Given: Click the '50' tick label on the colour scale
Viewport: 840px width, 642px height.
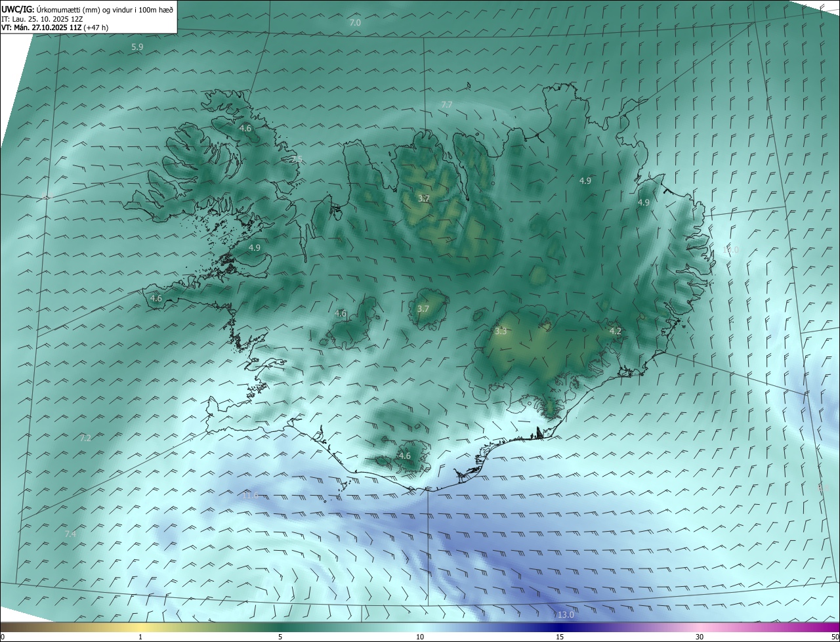Looking at the screenshot, I should click(x=835, y=637).
